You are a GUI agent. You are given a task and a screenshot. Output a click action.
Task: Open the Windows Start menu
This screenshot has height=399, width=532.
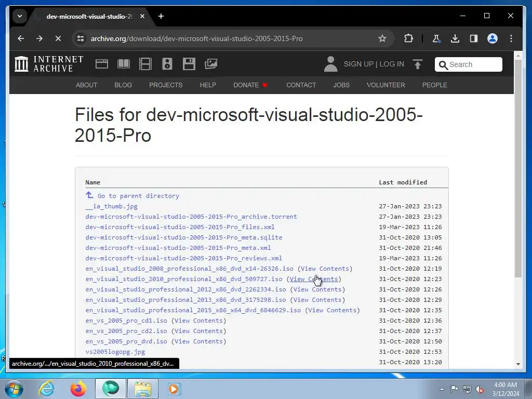[x=14, y=389]
